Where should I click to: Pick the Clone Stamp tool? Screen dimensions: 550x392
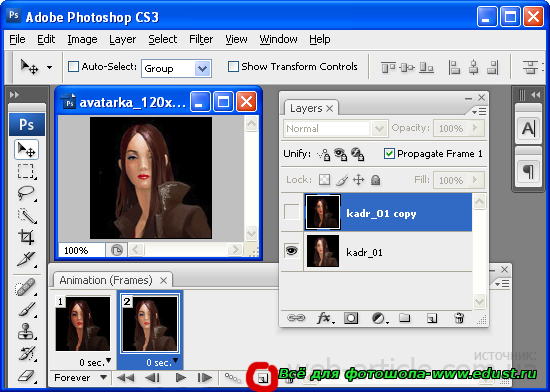(x=26, y=331)
